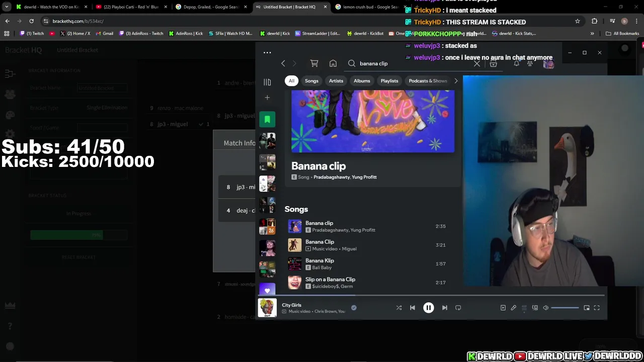Open the City Girls now playing title
The width and height of the screenshot is (644, 362).
click(292, 305)
